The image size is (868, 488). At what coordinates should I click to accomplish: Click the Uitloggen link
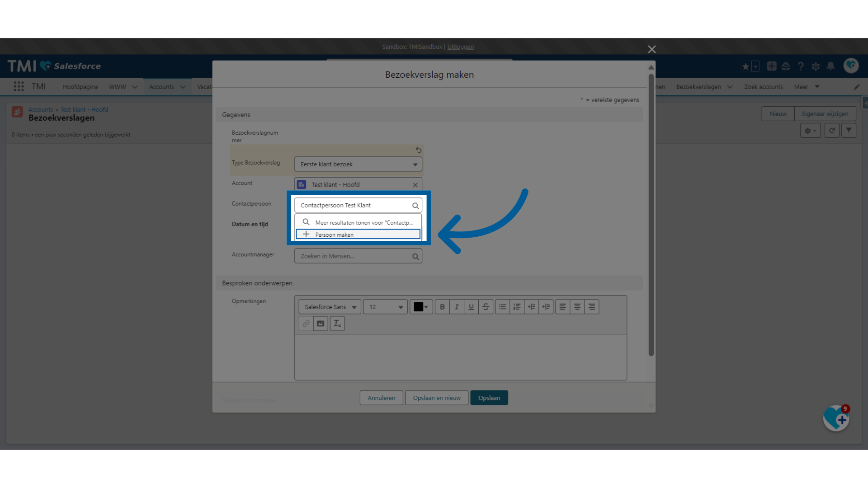(x=460, y=47)
